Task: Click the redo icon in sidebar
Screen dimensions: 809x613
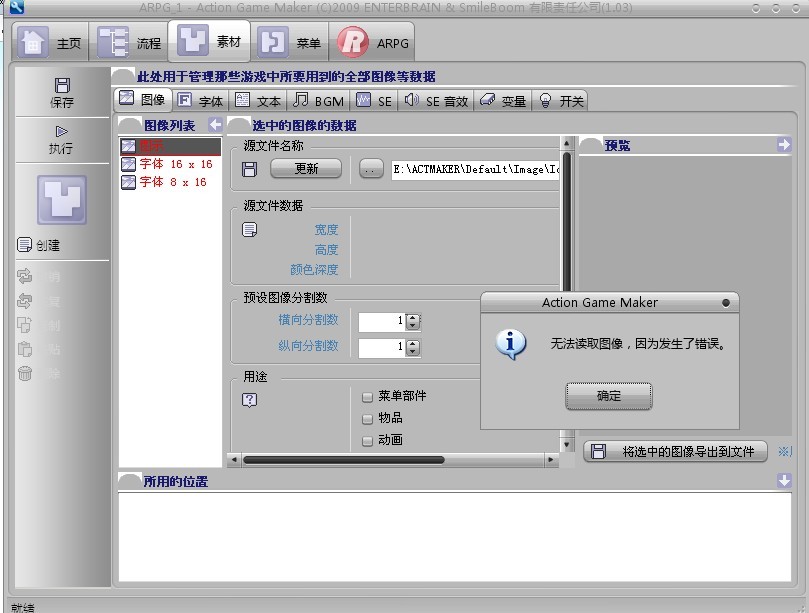Action: coord(25,300)
